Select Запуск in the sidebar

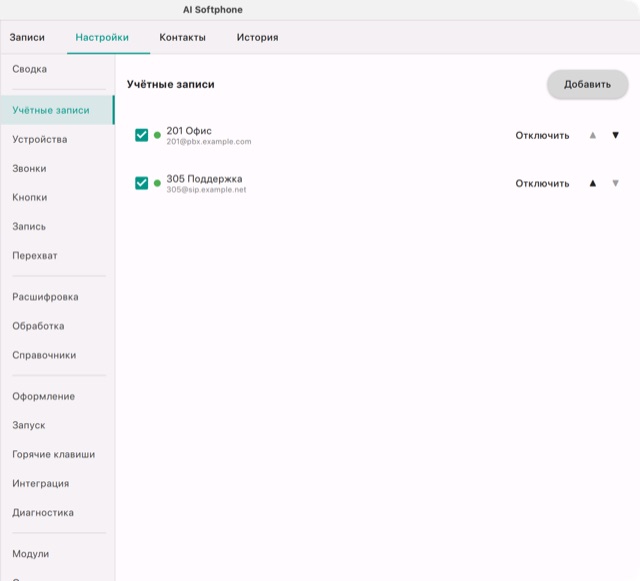pos(57,425)
